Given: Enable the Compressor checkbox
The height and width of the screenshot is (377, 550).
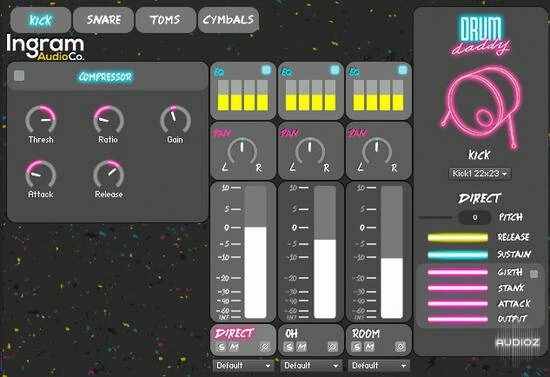Looking at the screenshot, I should pyautogui.click(x=19, y=75).
